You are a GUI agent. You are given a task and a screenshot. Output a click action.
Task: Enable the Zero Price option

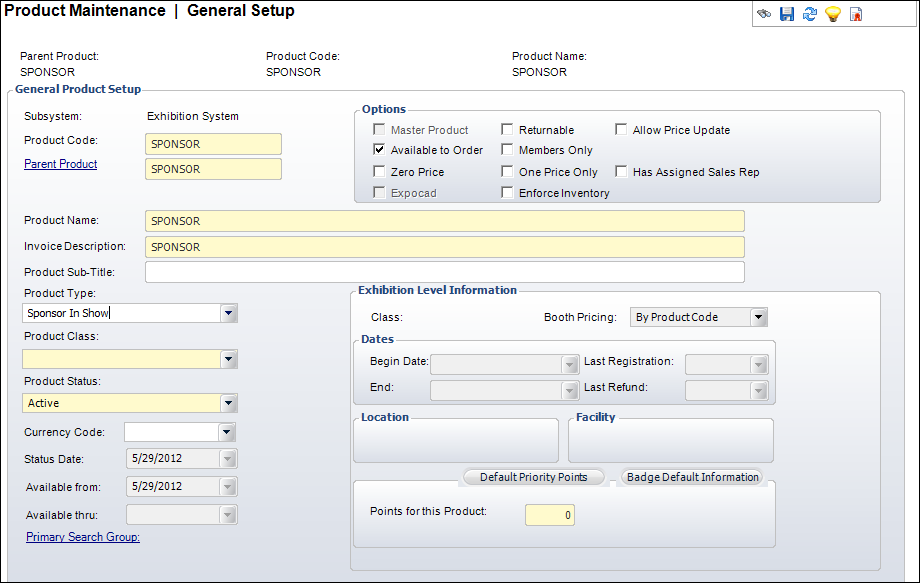point(380,172)
